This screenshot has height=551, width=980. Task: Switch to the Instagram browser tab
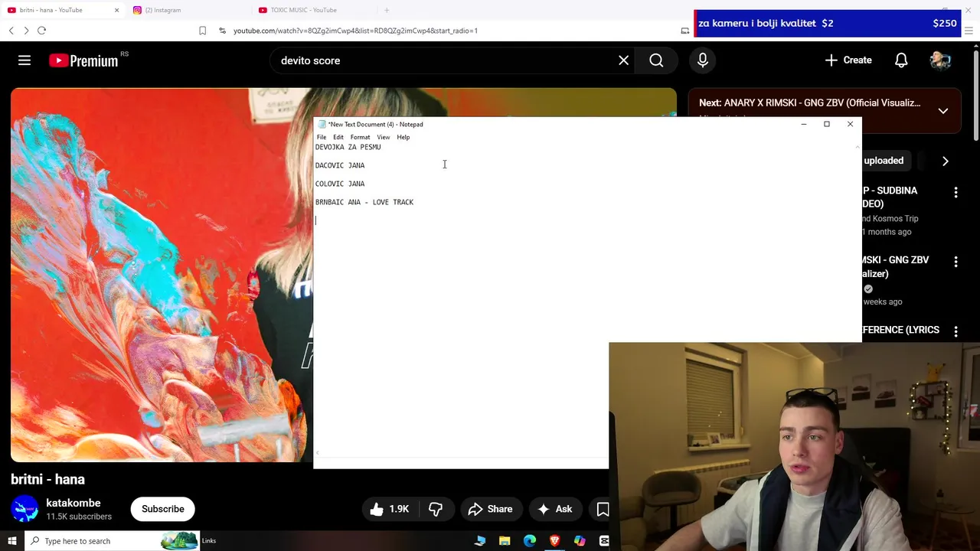(188, 10)
